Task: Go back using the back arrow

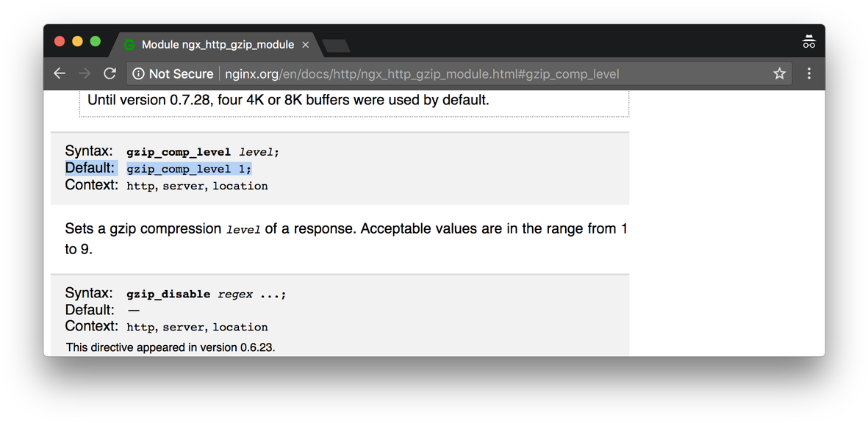Action: click(60, 73)
